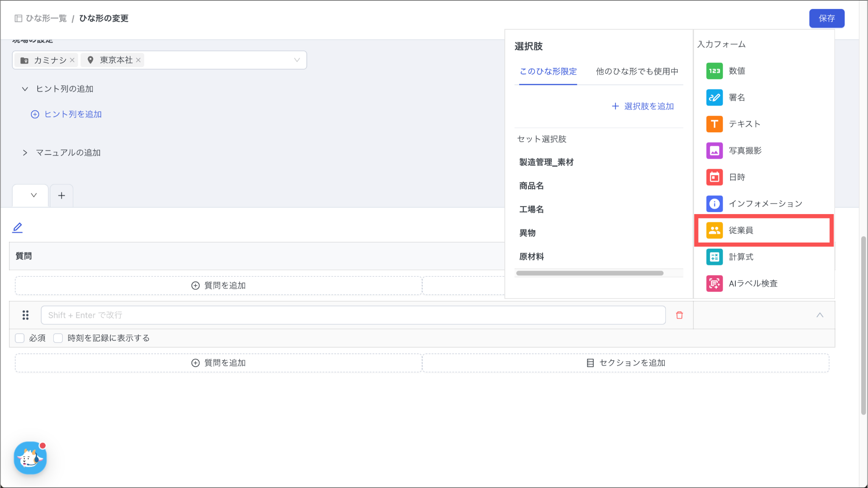The width and height of the screenshot is (868, 488).
Task: Select the 数値 numeric input form icon
Action: [x=714, y=71]
